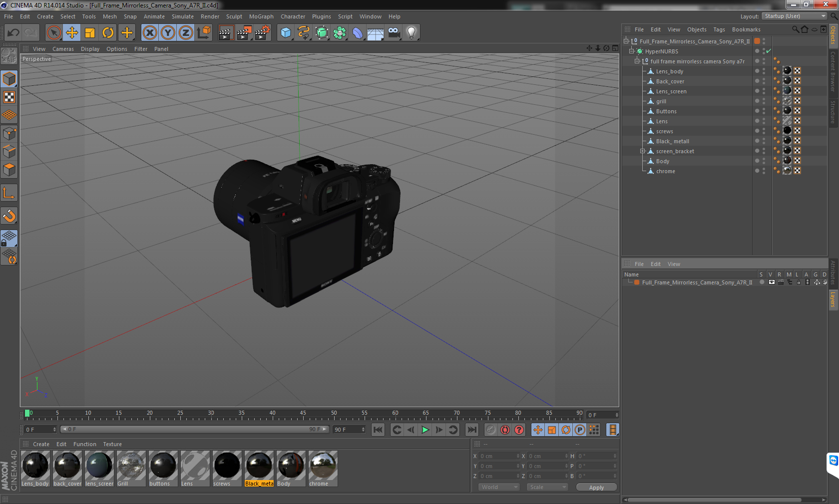839x504 pixels.
Task: Expand the screen_bracket object
Action: [x=643, y=151]
